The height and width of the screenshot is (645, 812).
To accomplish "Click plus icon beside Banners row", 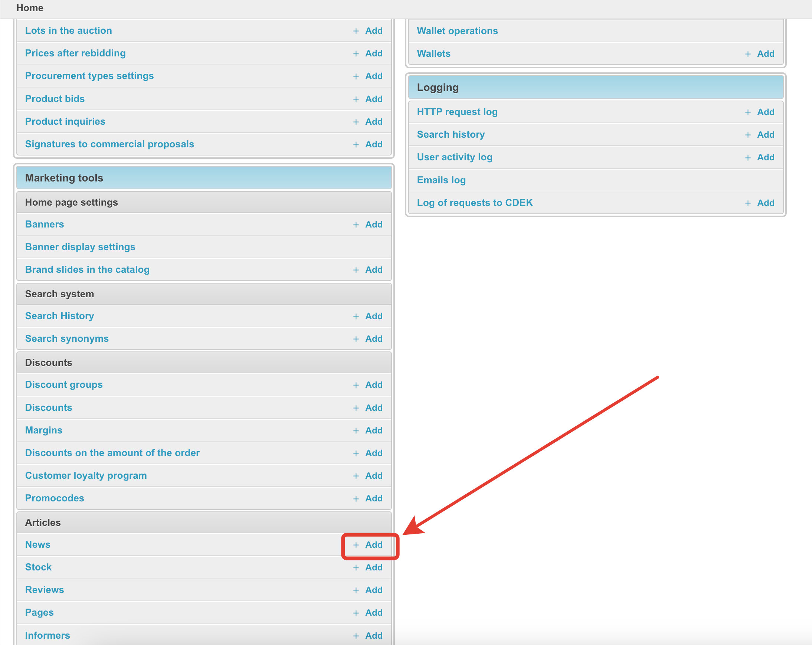I will (356, 225).
